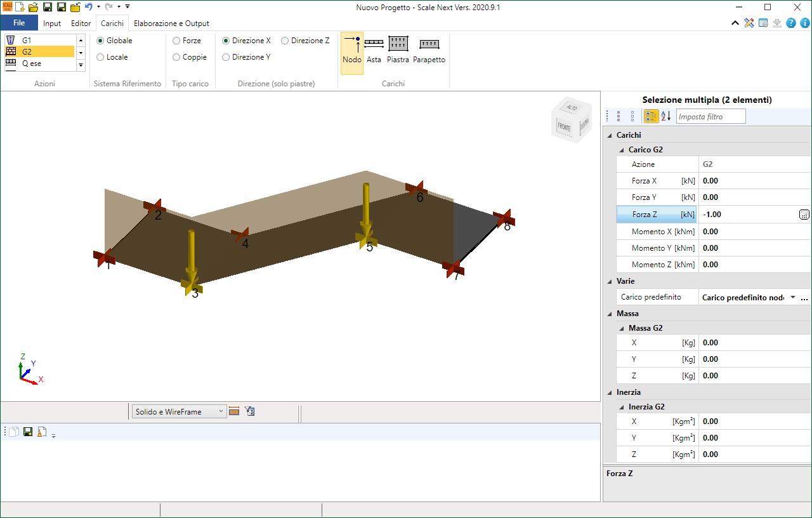
Task: Click the categorized view icon in properties
Action: point(651,116)
